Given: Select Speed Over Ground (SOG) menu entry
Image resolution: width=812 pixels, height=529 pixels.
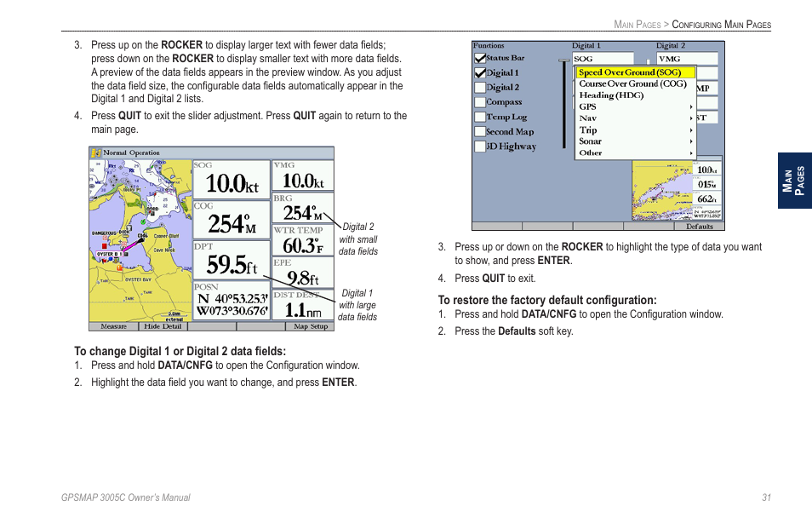Looking at the screenshot, I should (x=636, y=72).
